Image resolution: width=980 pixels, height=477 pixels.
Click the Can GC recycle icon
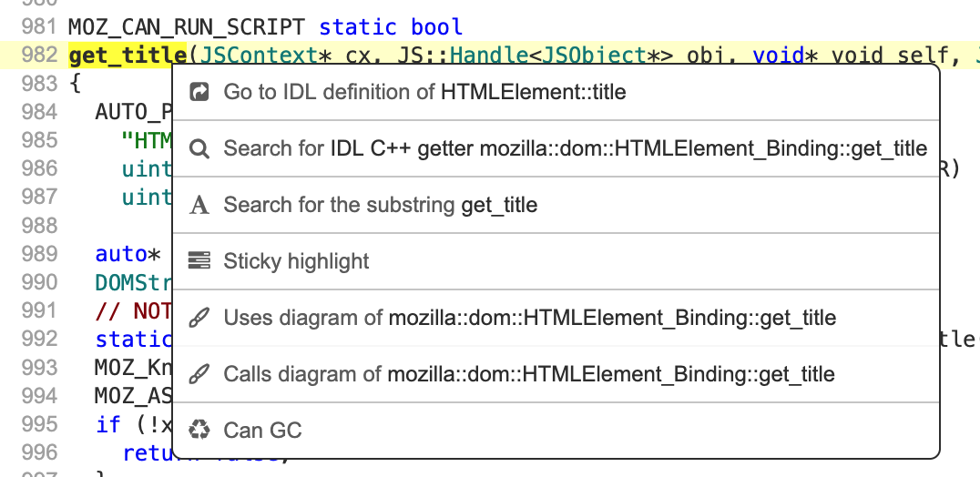click(x=199, y=431)
